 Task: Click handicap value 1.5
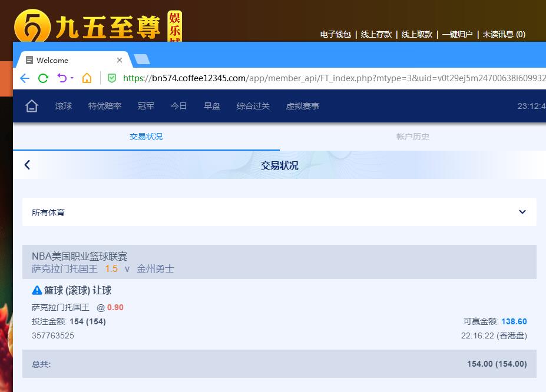click(111, 269)
